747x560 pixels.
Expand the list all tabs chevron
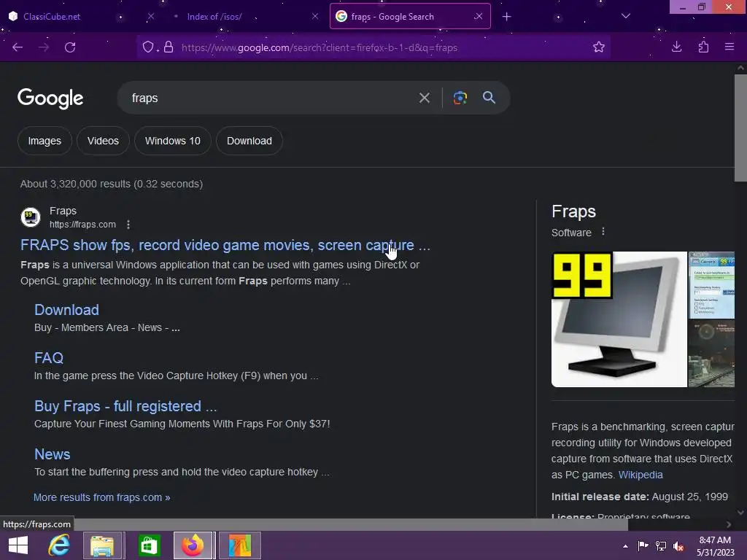point(626,16)
